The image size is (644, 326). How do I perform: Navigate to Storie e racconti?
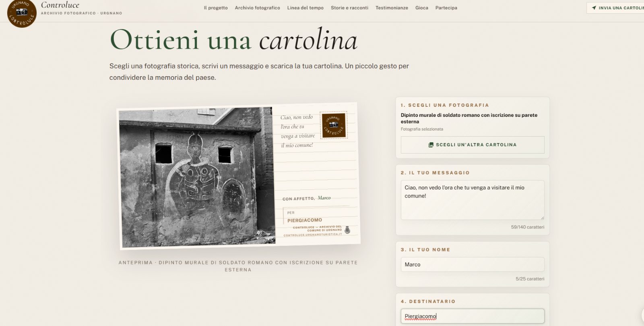[349, 8]
